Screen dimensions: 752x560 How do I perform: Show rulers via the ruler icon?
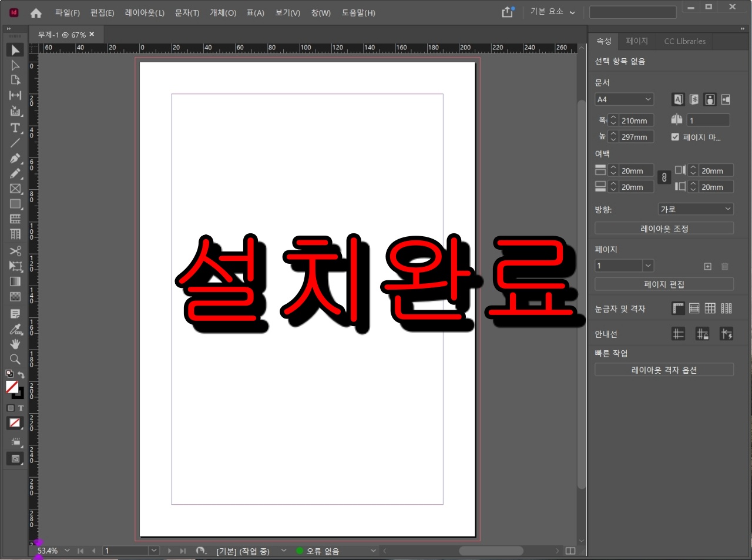[x=678, y=308]
